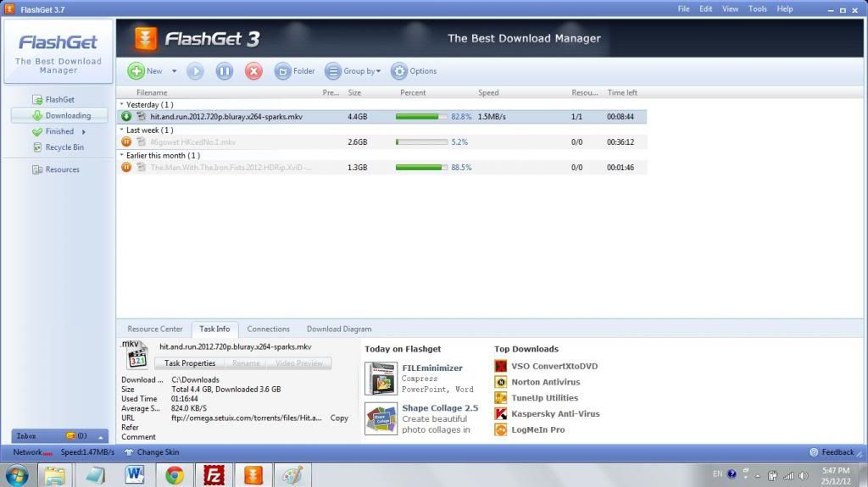Open the Tools menu
This screenshot has width=868, height=487.
[757, 8]
